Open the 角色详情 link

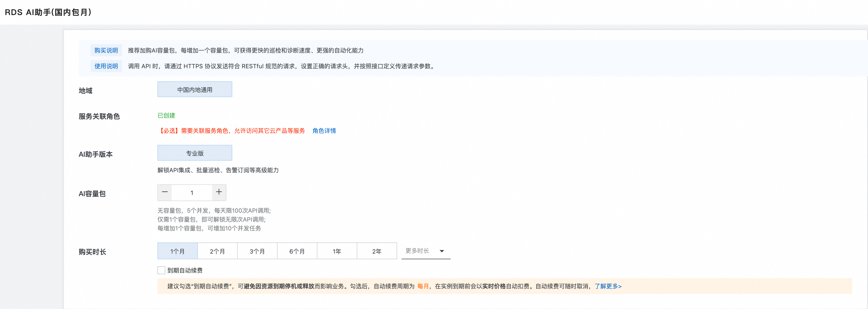[324, 131]
